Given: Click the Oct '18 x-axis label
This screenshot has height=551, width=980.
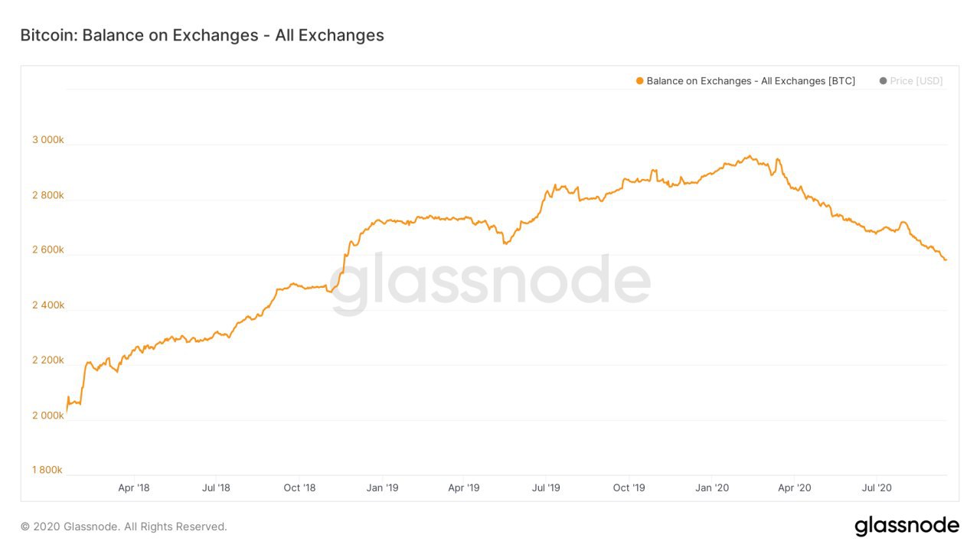Looking at the screenshot, I should pos(299,487).
